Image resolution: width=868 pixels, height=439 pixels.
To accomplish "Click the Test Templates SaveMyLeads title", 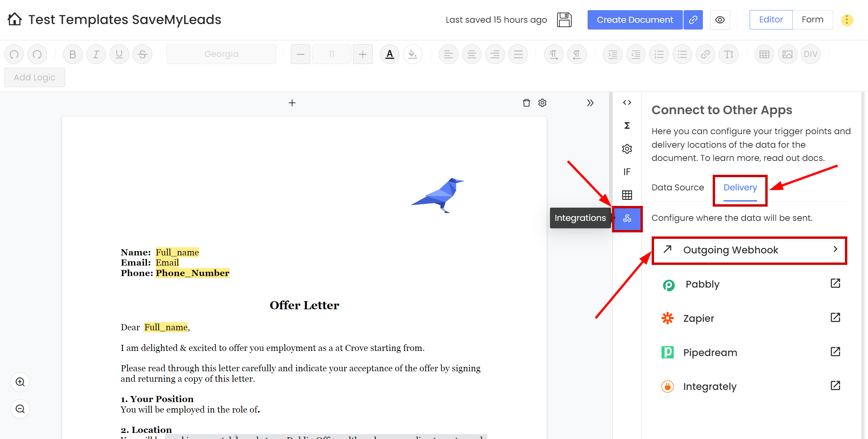I will pos(125,20).
